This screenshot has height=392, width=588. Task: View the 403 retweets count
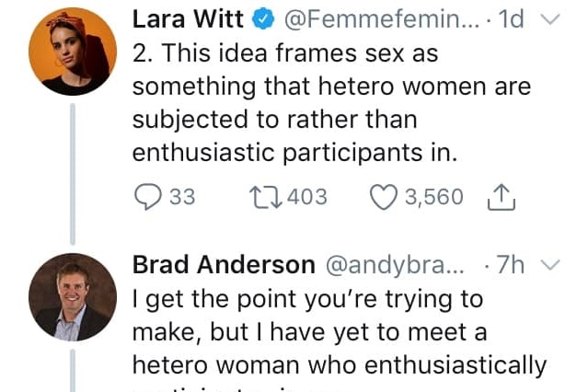pyautogui.click(x=307, y=197)
